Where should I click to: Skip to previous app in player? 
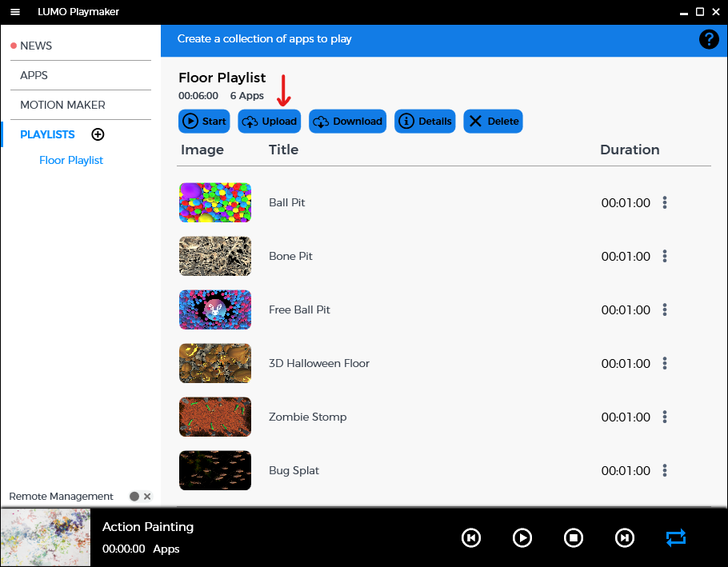click(x=471, y=537)
